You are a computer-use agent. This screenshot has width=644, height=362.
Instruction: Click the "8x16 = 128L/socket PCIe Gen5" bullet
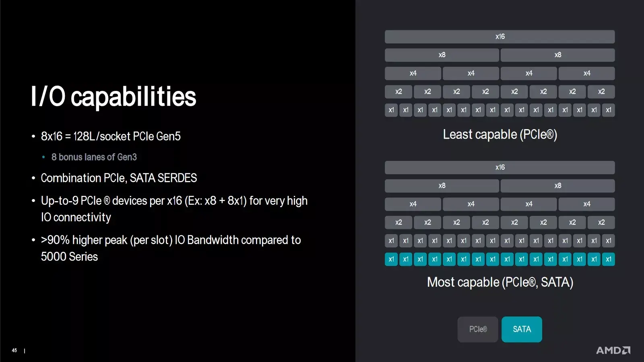point(111,137)
